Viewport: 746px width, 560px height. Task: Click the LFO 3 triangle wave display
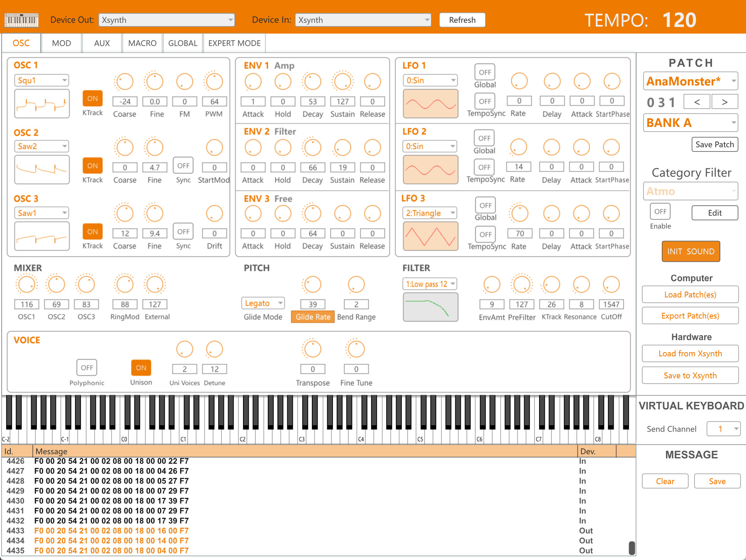[x=430, y=236]
